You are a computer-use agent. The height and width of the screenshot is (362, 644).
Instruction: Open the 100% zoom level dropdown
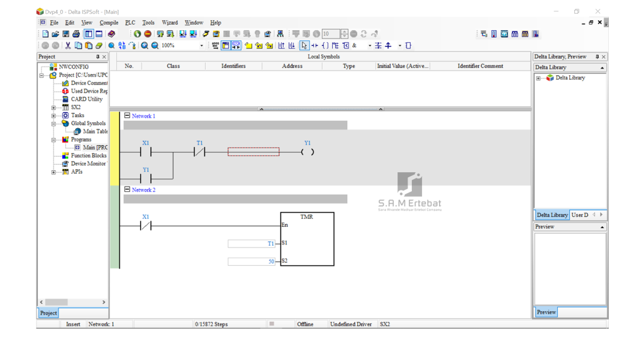pyautogui.click(x=201, y=46)
